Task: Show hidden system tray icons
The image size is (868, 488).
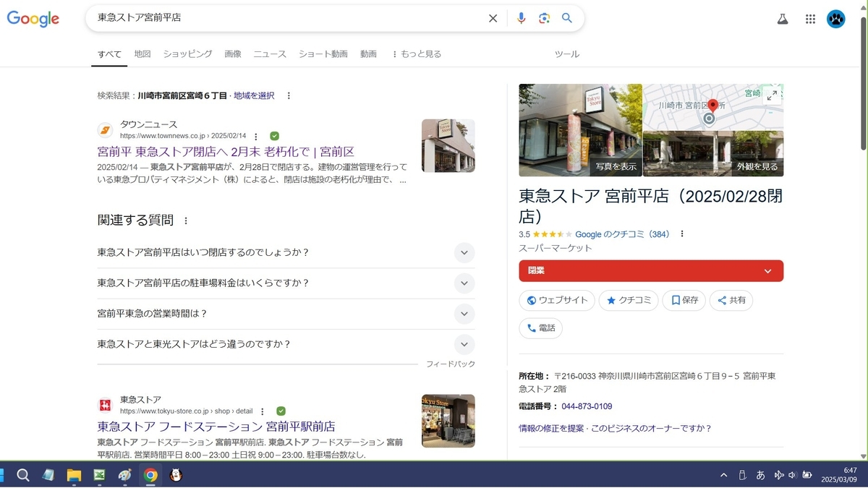Action: point(723,475)
